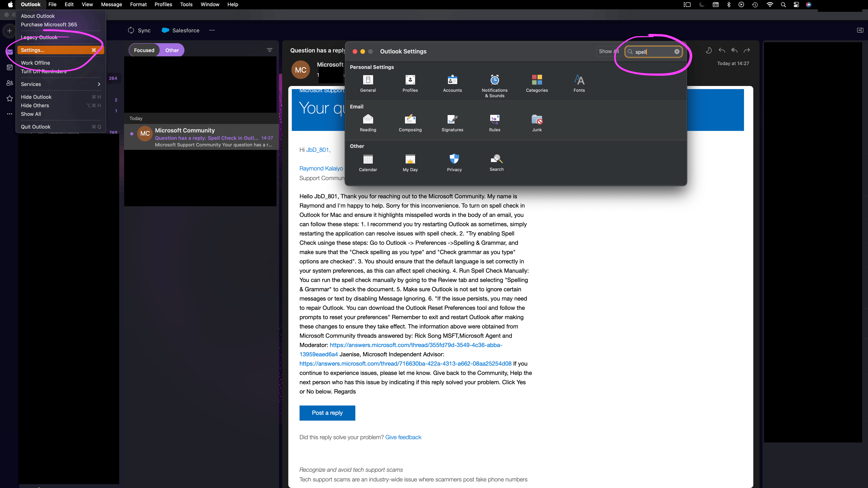Open the 355fd79d thread link
868x488 pixels.
[416, 345]
